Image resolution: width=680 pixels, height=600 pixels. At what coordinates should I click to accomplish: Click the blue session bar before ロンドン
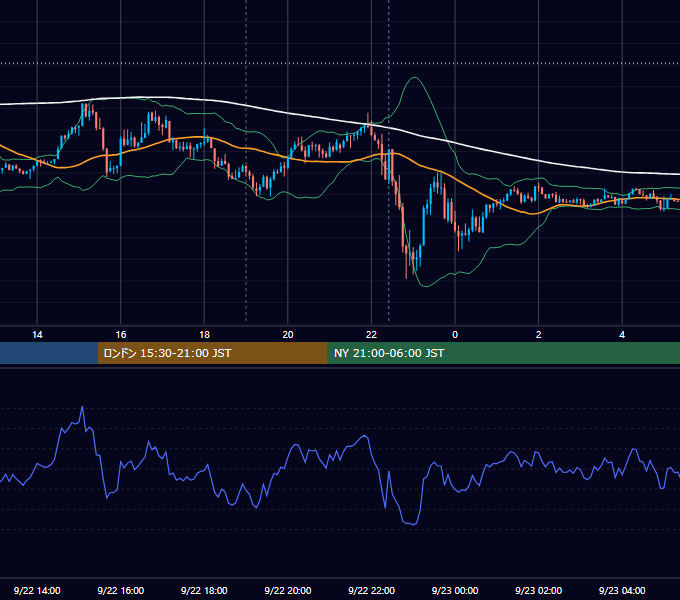(x=49, y=353)
